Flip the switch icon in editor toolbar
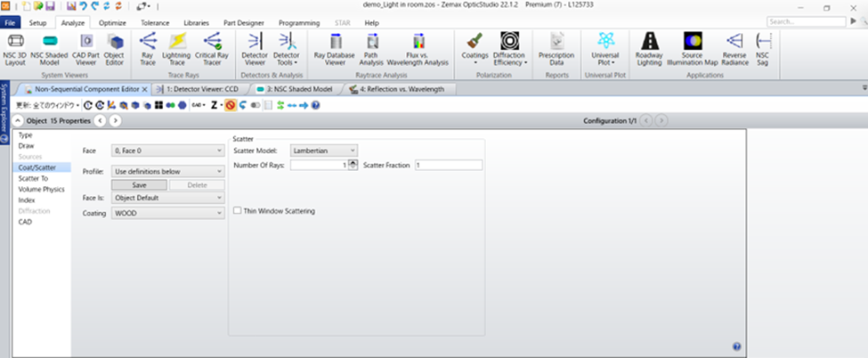The width and height of the screenshot is (868, 358). point(256,105)
